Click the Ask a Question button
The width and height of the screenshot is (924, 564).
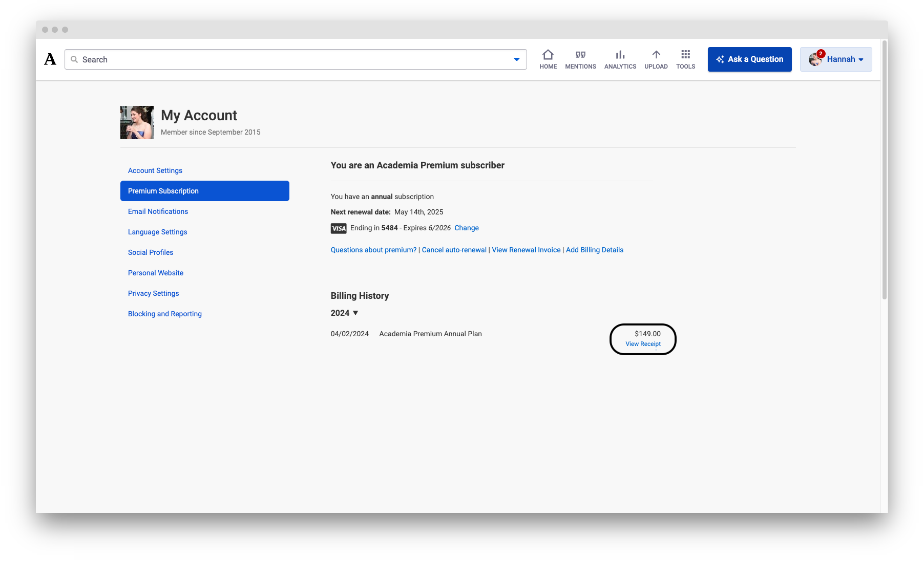750,59
